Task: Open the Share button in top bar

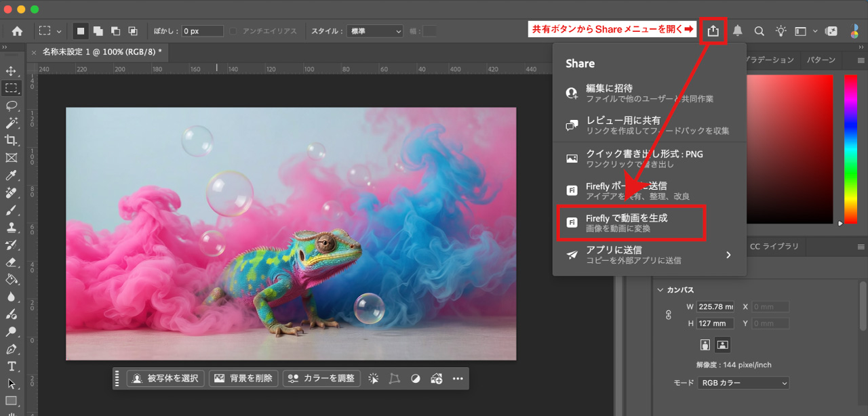Action: (713, 31)
